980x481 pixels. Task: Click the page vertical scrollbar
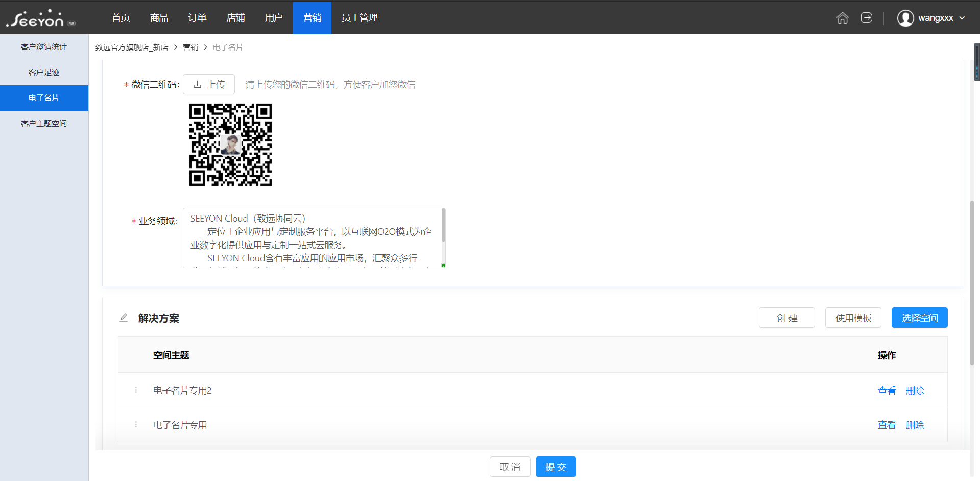(972, 282)
